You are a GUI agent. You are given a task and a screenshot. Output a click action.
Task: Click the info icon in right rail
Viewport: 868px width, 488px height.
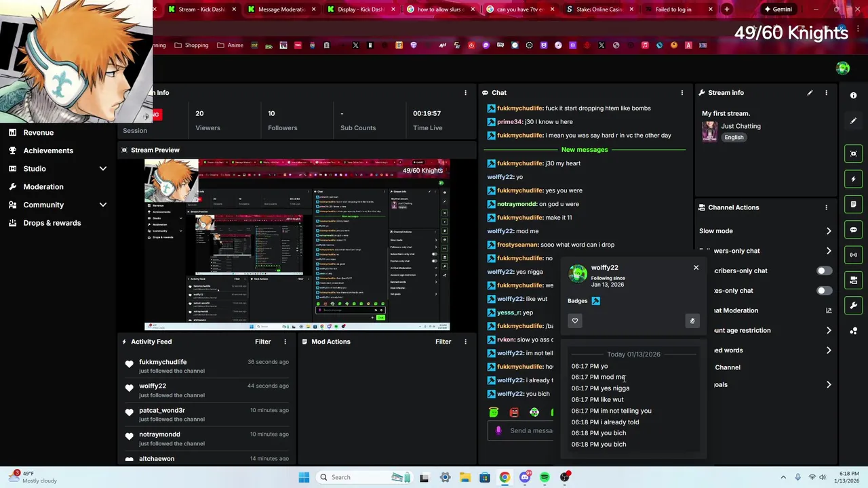[853, 96]
